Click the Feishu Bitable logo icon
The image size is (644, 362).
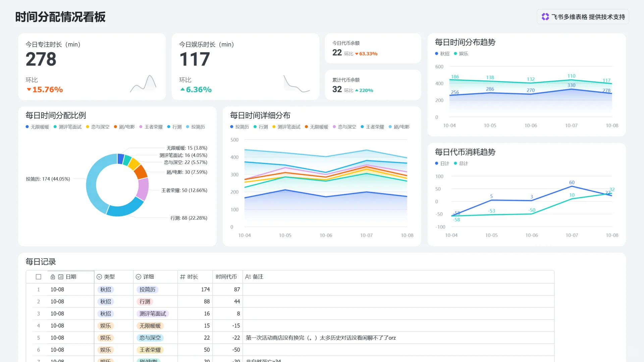[545, 17]
